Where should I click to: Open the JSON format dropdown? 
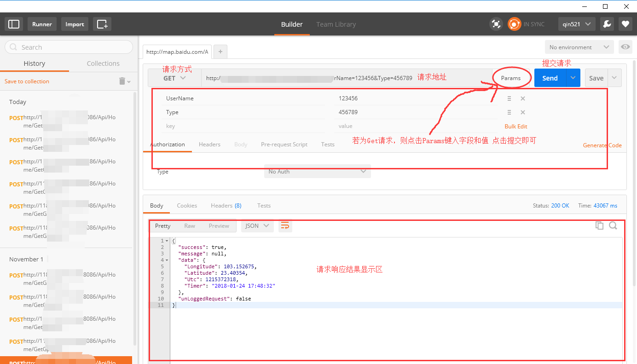pos(257,226)
